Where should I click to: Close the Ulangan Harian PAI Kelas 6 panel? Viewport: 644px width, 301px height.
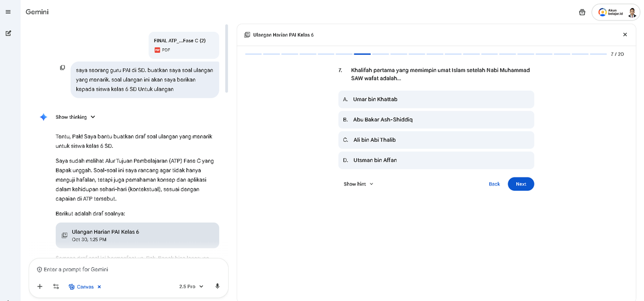point(625,34)
